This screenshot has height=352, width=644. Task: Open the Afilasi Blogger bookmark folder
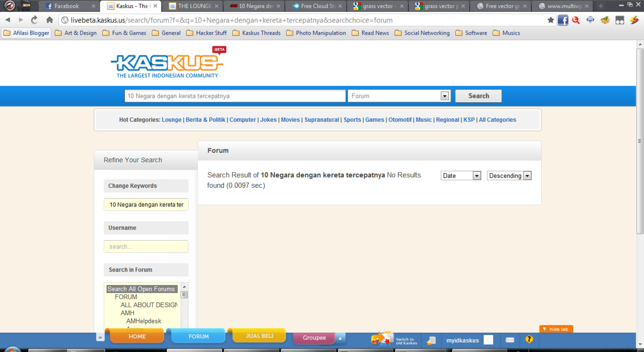pos(27,33)
